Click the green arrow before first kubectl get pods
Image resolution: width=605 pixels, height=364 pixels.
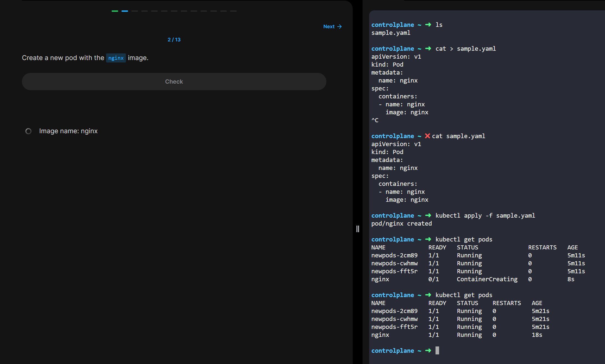[428, 239]
